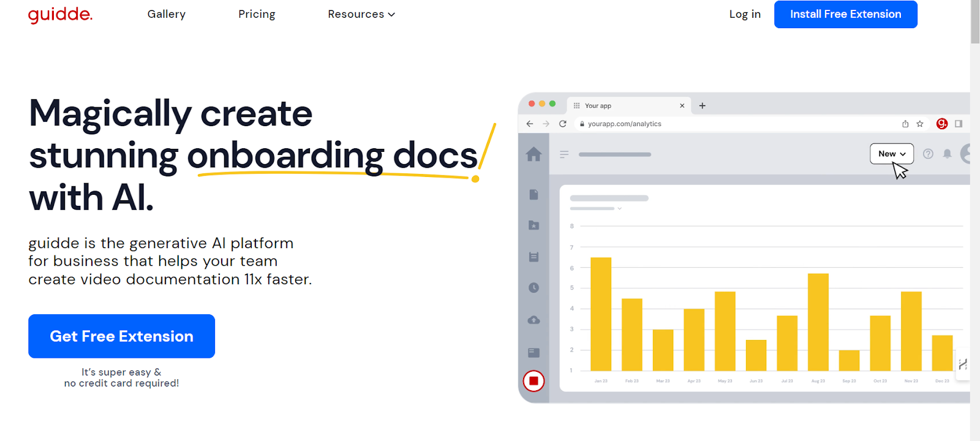Image resolution: width=980 pixels, height=441 pixels.
Task: Click the browser forward arrow icon
Action: [546, 124]
